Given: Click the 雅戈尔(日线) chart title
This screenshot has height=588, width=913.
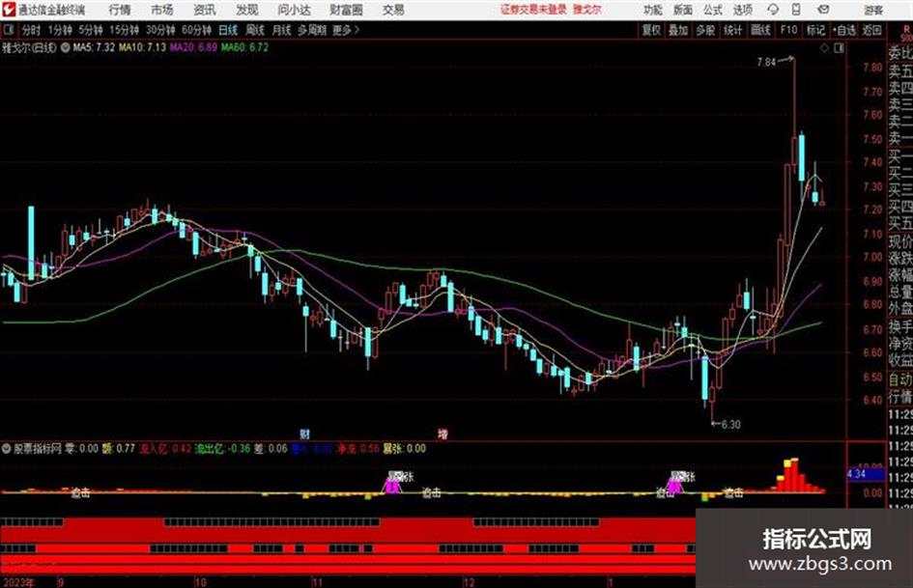Looking at the screenshot, I should coord(30,47).
